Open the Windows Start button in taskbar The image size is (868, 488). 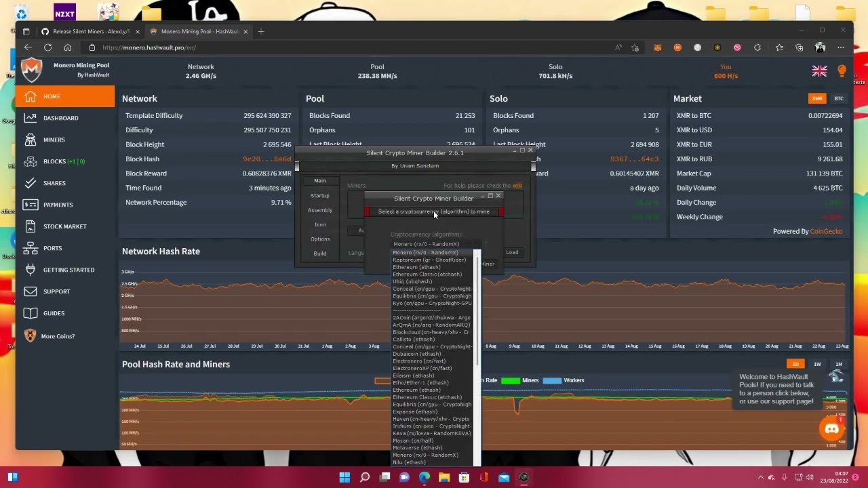tap(344, 477)
